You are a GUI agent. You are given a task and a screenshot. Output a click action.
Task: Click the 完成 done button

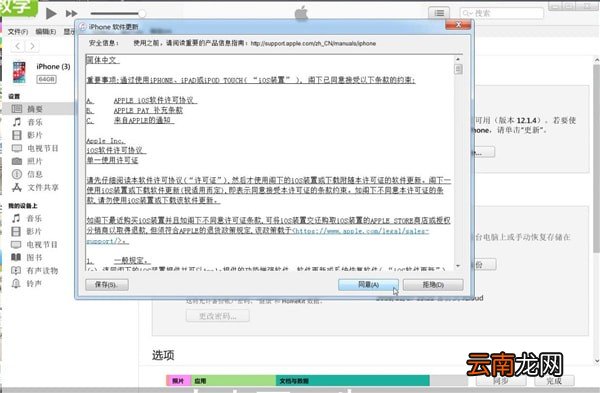[554, 381]
